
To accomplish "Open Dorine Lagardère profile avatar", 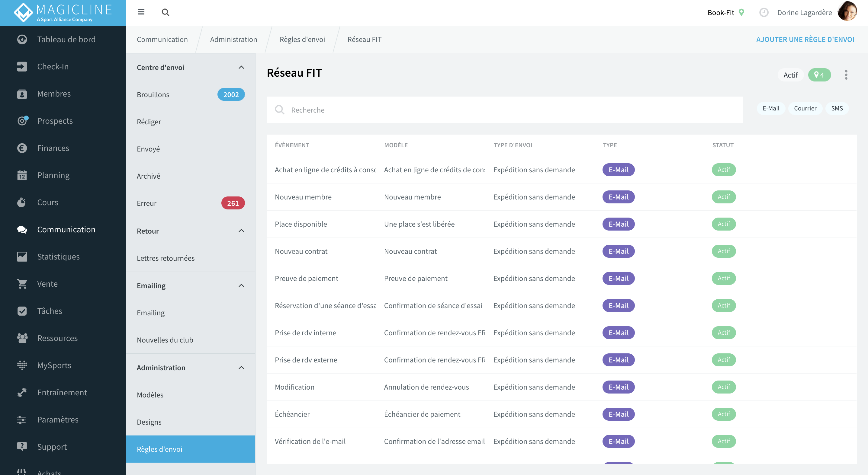I will point(847,11).
